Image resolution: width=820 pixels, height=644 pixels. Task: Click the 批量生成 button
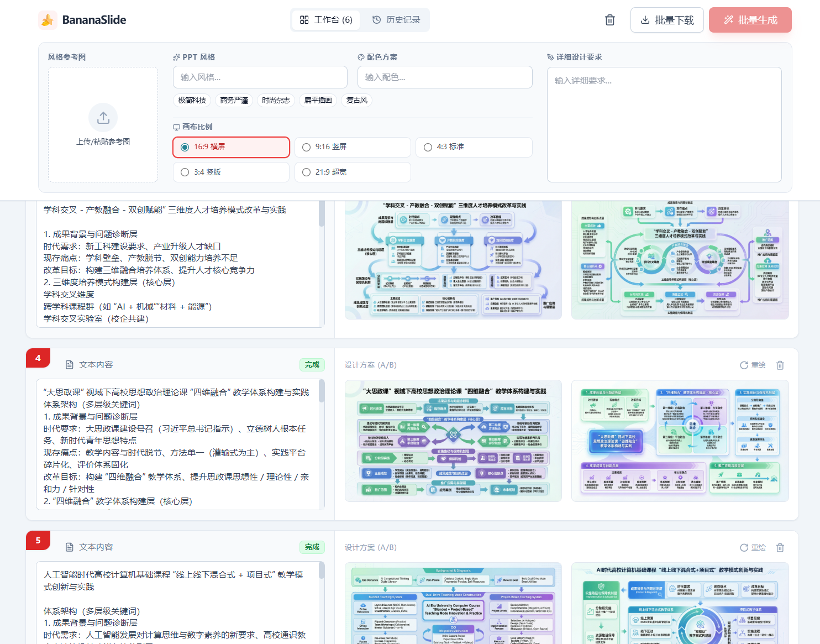[750, 19]
